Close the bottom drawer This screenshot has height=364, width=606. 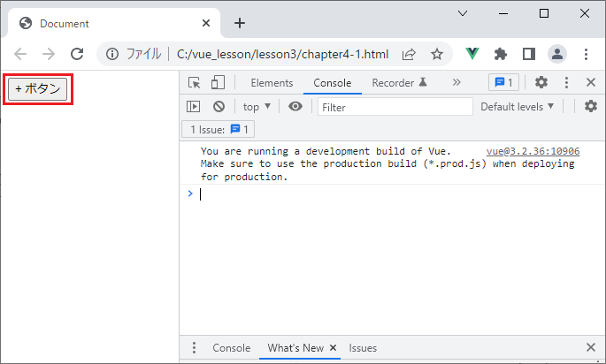(591, 347)
